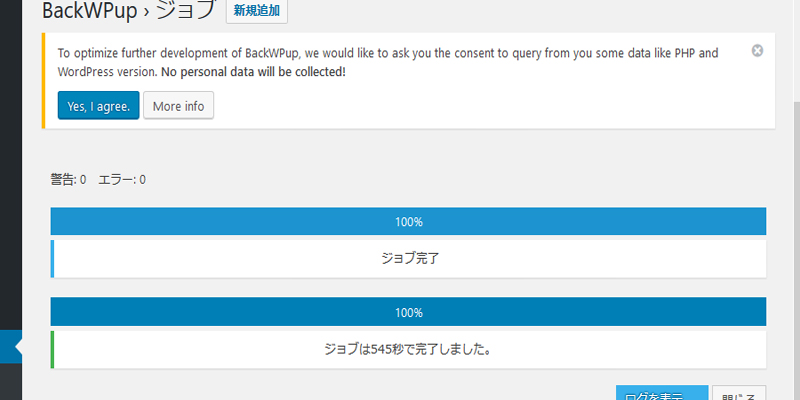This screenshot has width=800, height=400.
Task: Click the vertical scrollbar thumb
Action: (x=796, y=251)
